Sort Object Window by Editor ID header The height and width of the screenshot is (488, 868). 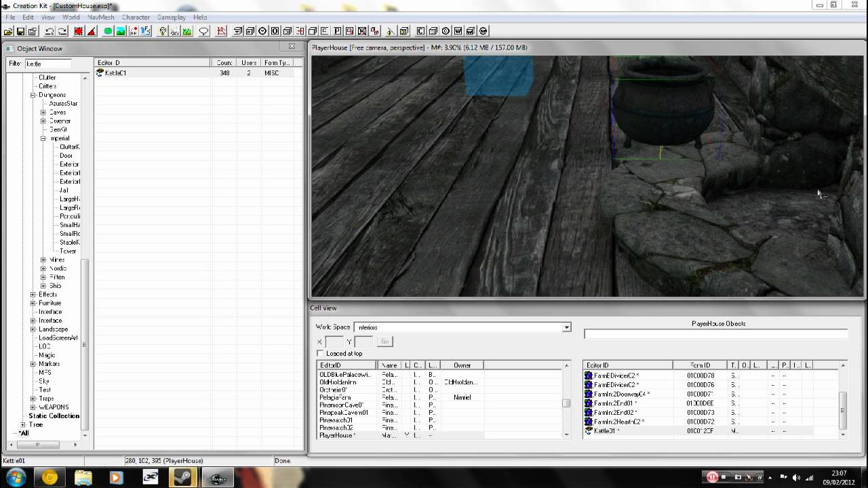153,63
